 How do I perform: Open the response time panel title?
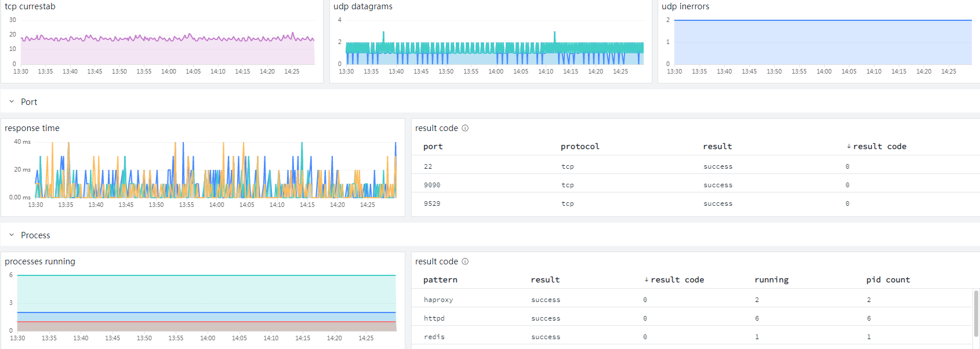(x=32, y=128)
